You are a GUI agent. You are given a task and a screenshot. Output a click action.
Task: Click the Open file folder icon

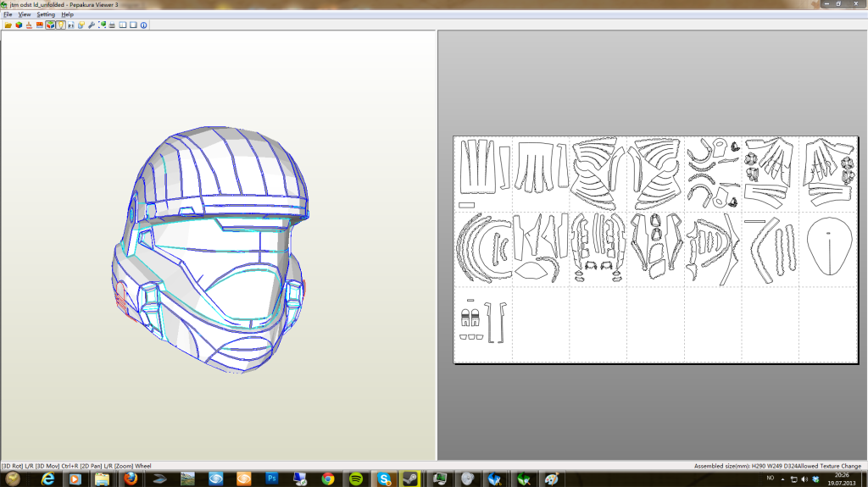[x=8, y=25]
